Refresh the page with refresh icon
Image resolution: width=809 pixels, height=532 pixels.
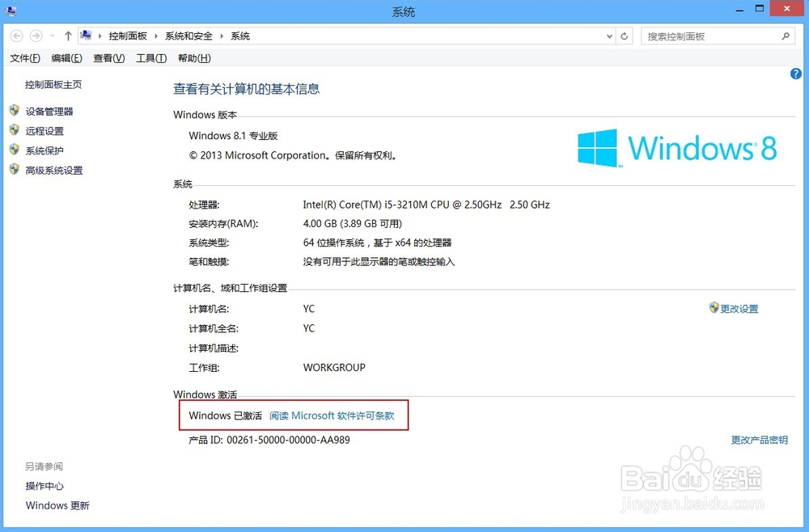tap(625, 36)
